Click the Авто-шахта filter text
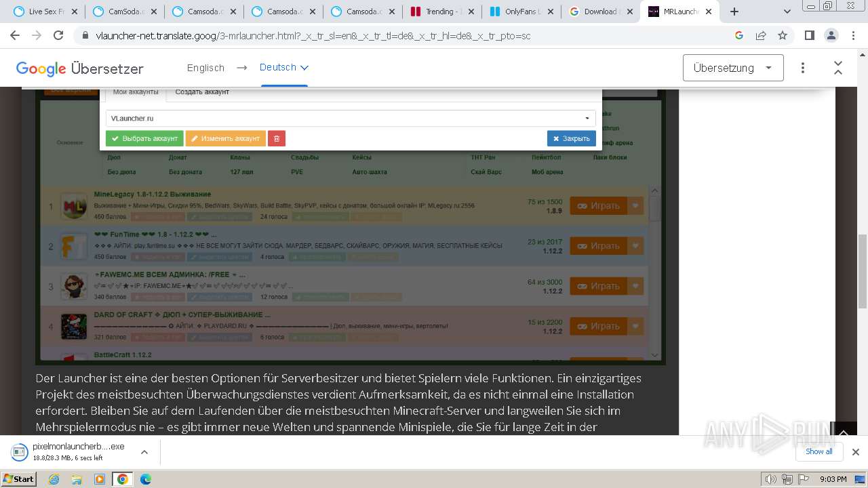This screenshot has width=868, height=488. coord(368,172)
